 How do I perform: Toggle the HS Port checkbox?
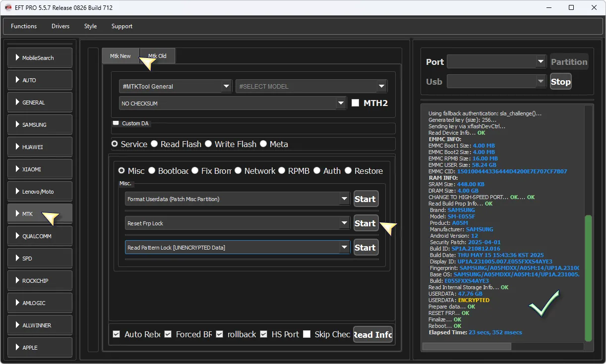[264, 334]
